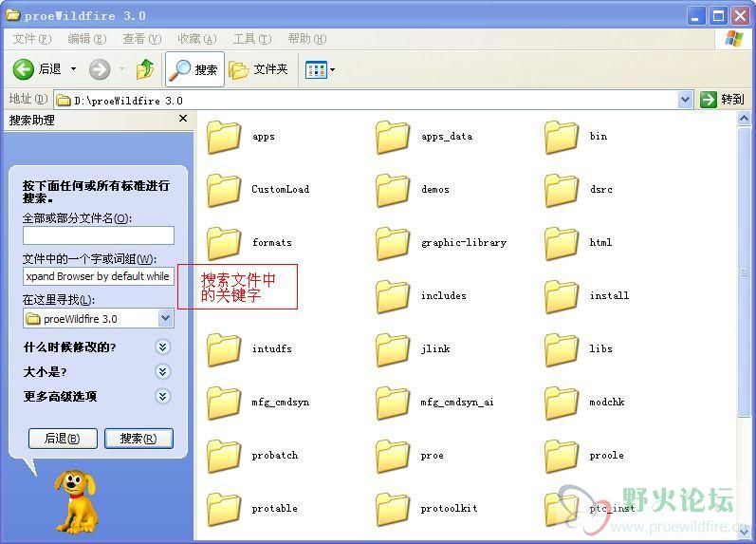Select the jlink folder icon
The height and width of the screenshot is (544, 756).
tap(393, 349)
